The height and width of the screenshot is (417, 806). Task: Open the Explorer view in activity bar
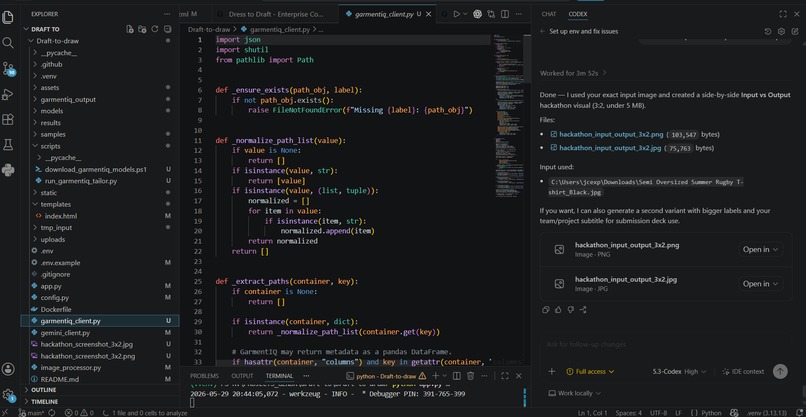pyautogui.click(x=8, y=17)
